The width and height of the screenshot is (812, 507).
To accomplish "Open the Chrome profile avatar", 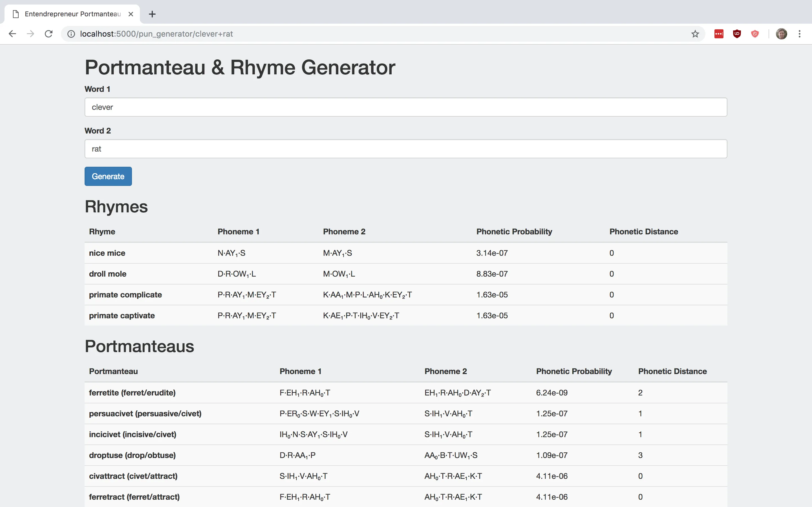I will [x=781, y=34].
